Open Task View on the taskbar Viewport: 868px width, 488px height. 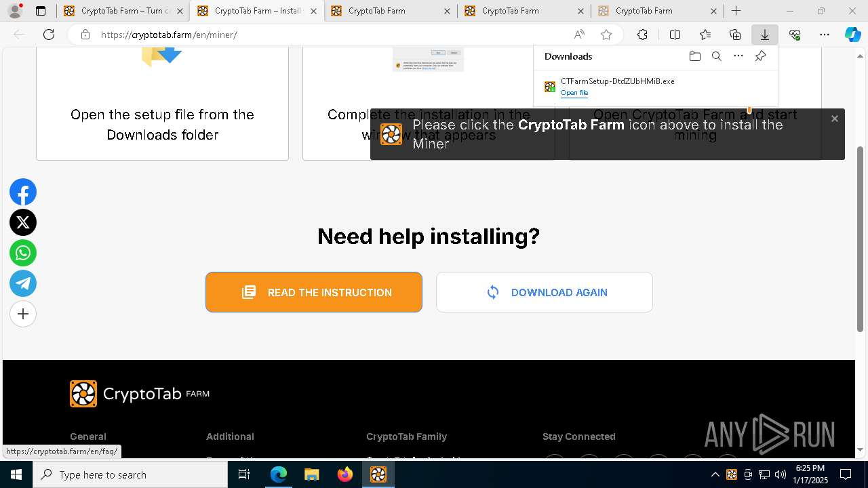pyautogui.click(x=244, y=474)
